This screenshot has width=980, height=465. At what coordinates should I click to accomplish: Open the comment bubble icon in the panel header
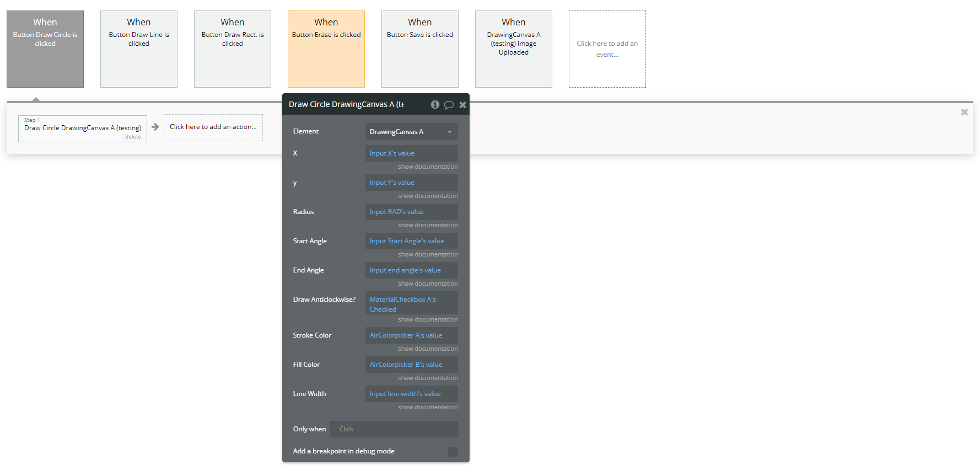pos(449,105)
